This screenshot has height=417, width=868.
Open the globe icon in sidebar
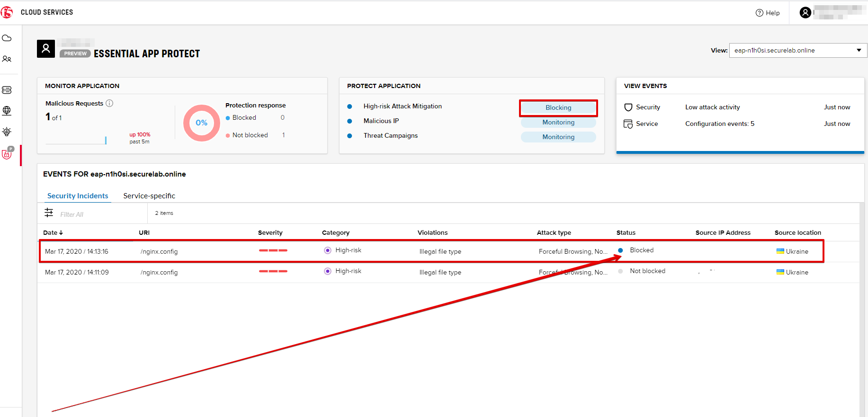tap(7, 111)
